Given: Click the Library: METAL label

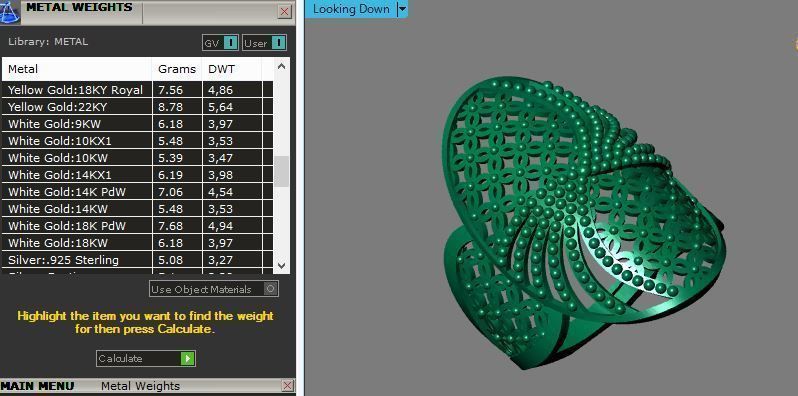Looking at the screenshot, I should (48, 42).
